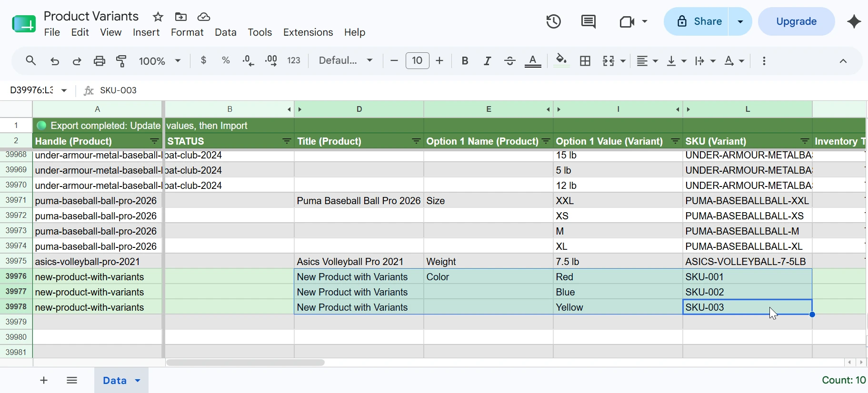This screenshot has height=393, width=868.
Task: Open filter on SKU (Variant) column
Action: pos(805,141)
